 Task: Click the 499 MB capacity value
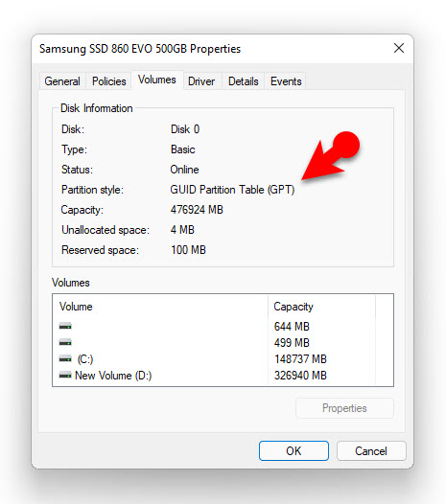pos(292,343)
